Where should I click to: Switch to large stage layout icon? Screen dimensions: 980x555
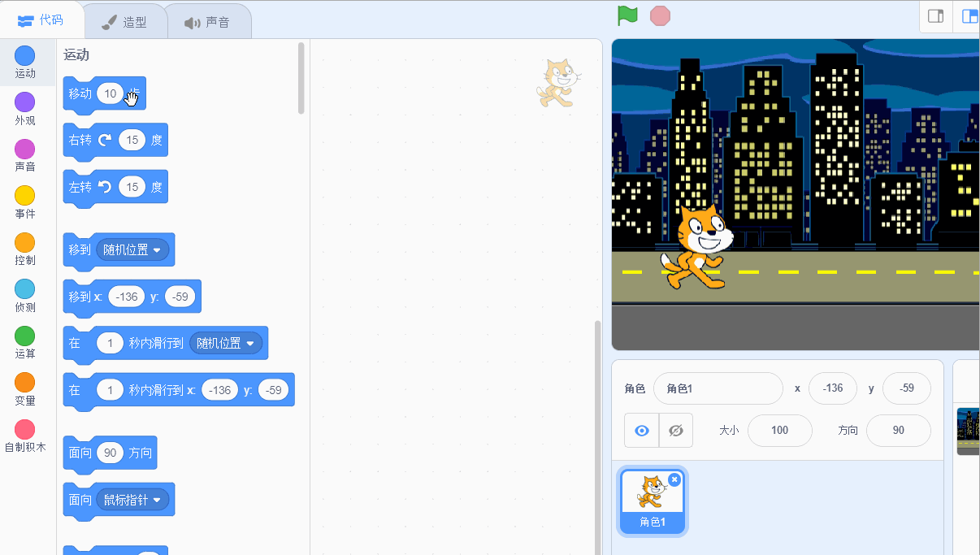click(969, 16)
